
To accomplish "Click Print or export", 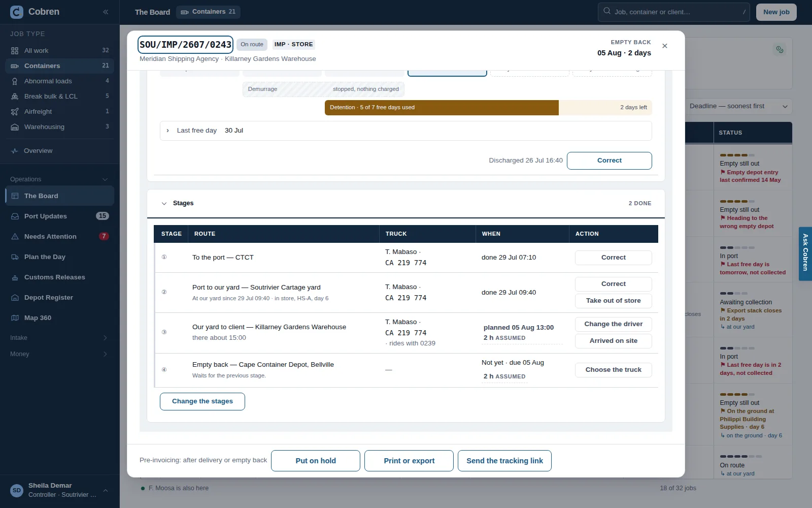I will (x=409, y=461).
